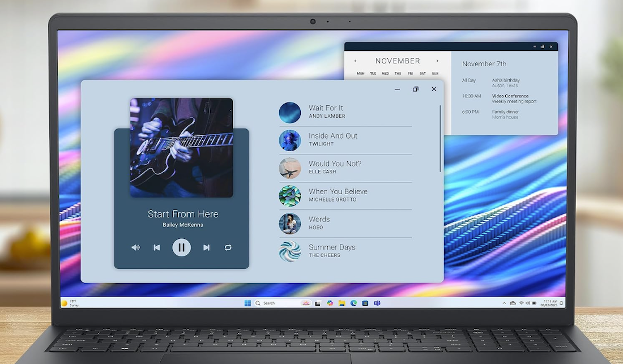Viewport: 623px width, 364px height.
Task: Open the Words track thumbnail
Action: [x=289, y=224]
